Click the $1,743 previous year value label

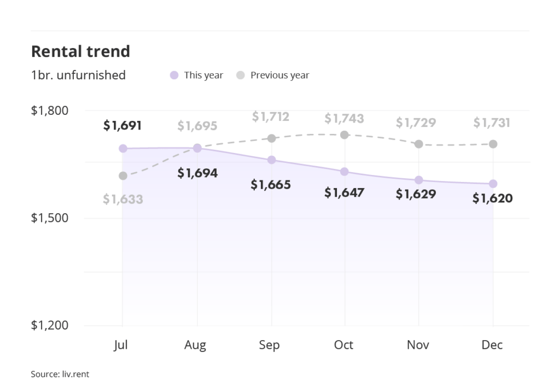click(344, 119)
